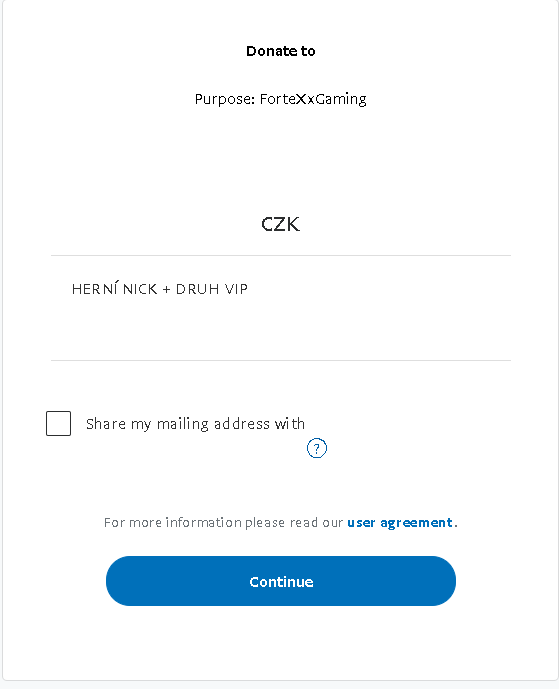
Task: Click the CZK currency label
Action: [281, 224]
